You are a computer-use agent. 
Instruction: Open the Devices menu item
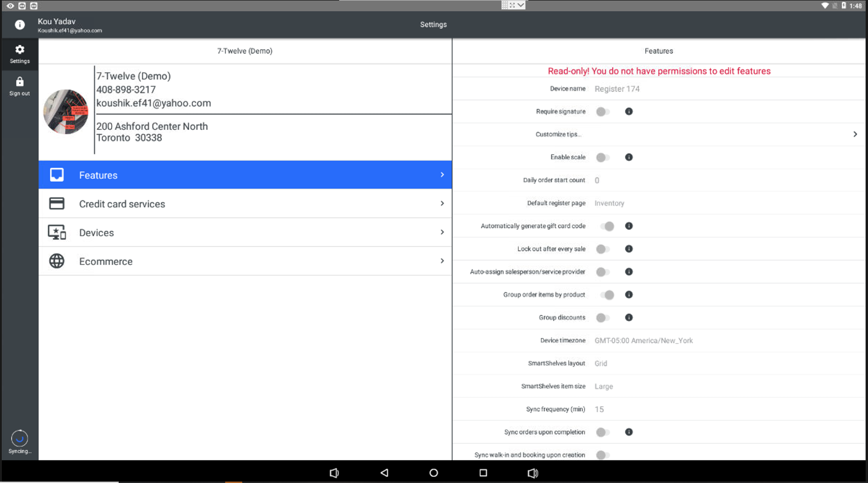click(x=245, y=233)
